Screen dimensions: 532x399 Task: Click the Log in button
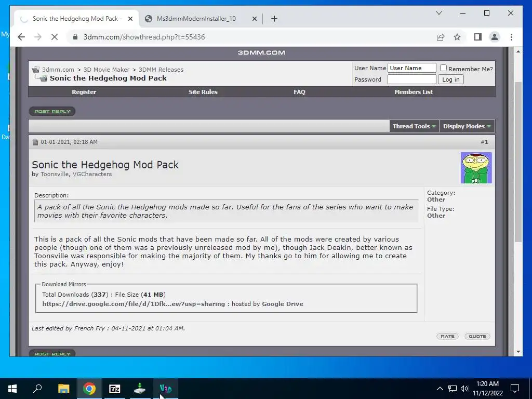[x=451, y=79]
